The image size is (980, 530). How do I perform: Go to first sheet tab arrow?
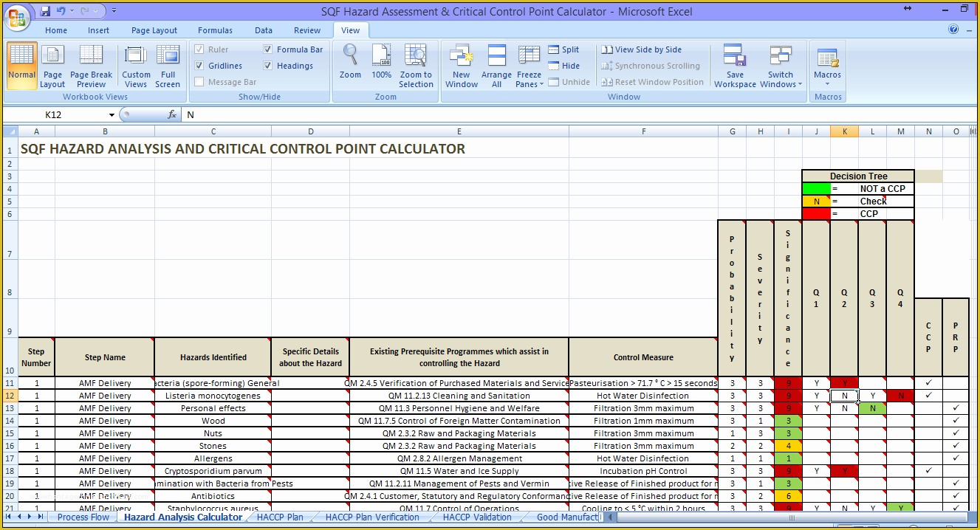[x=10, y=517]
